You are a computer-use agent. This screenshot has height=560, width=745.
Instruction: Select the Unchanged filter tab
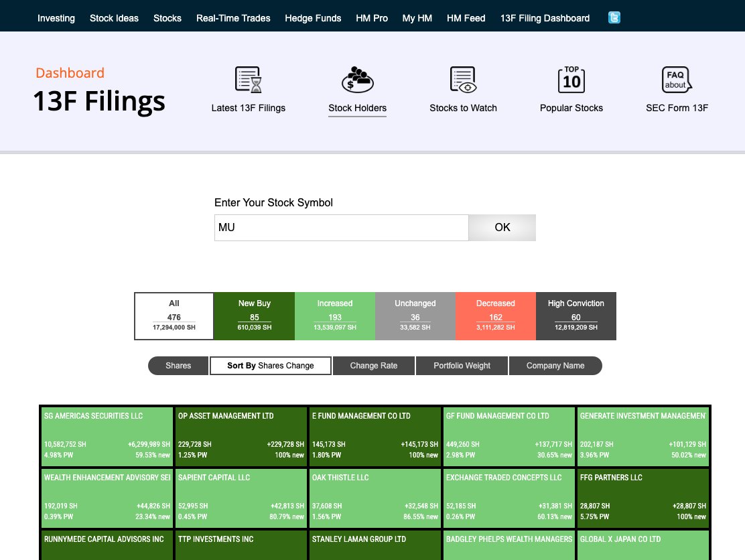tap(415, 316)
